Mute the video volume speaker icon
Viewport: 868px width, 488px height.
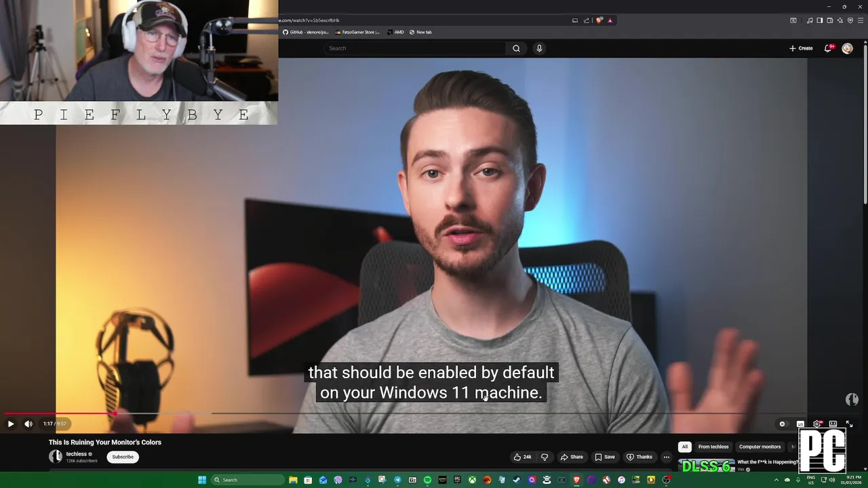[x=28, y=424]
